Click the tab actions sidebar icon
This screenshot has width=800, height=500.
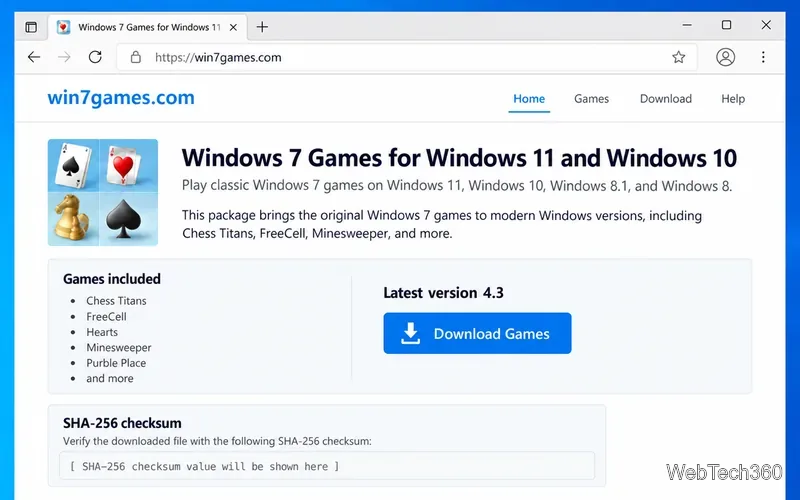(31, 27)
